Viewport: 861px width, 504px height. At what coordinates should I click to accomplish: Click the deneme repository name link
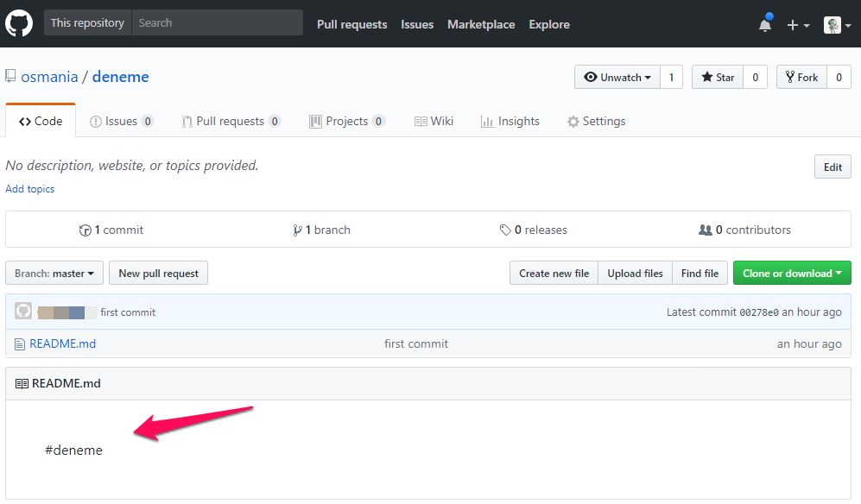coord(121,77)
